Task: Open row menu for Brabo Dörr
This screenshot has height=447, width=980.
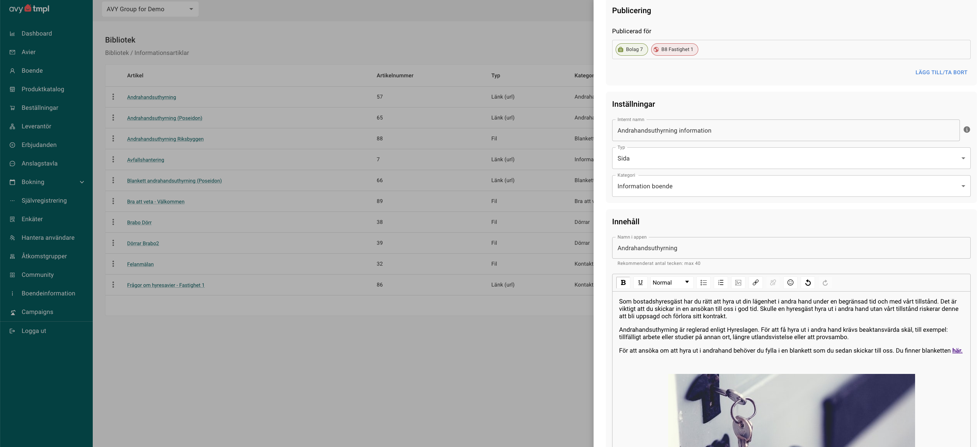Action: (113, 222)
